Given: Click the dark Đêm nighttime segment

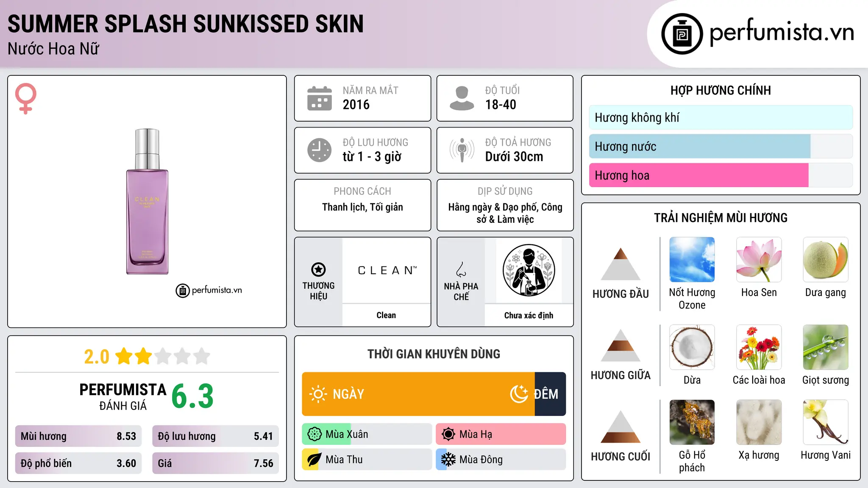Looking at the screenshot, I should coord(550,394).
